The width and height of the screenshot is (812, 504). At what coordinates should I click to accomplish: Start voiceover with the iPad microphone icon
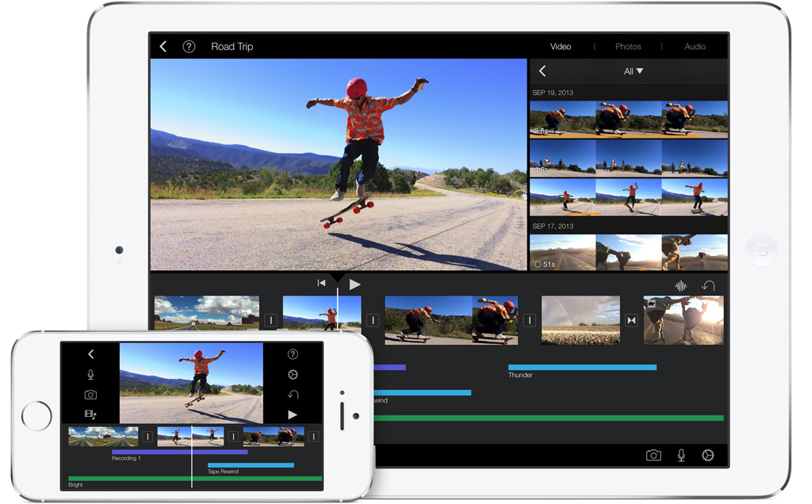point(680,455)
